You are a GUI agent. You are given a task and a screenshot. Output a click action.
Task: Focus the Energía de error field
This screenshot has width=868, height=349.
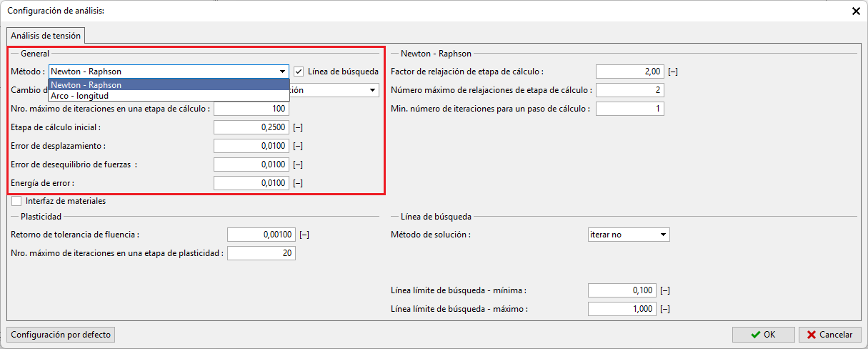click(x=251, y=183)
